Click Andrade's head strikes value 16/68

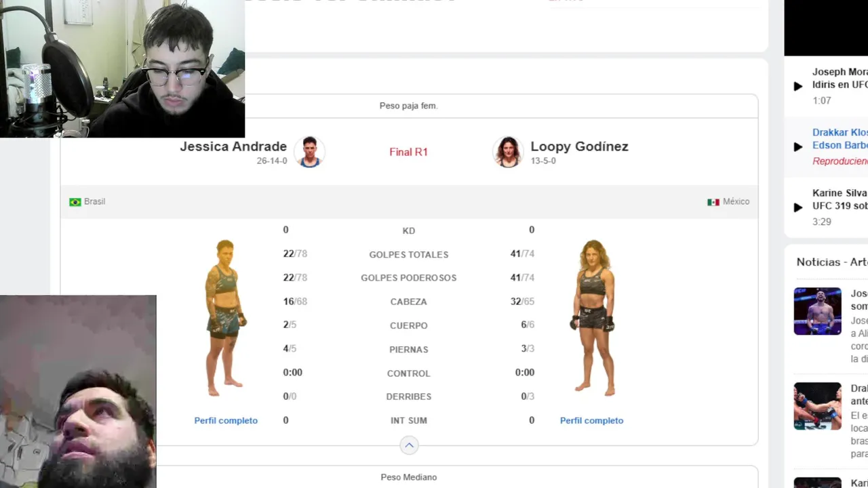[x=295, y=301]
